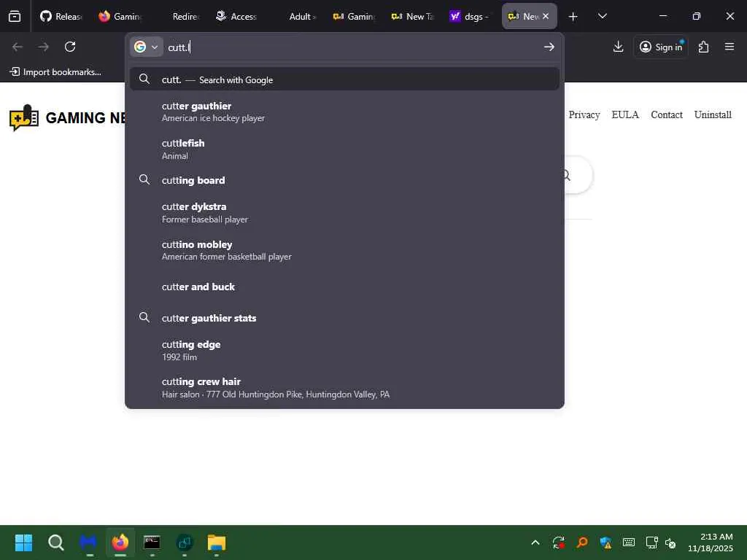Screen dimensions: 747x560
Task: Select 'cutt. — Search with Google' suggestion
Action: (344, 79)
